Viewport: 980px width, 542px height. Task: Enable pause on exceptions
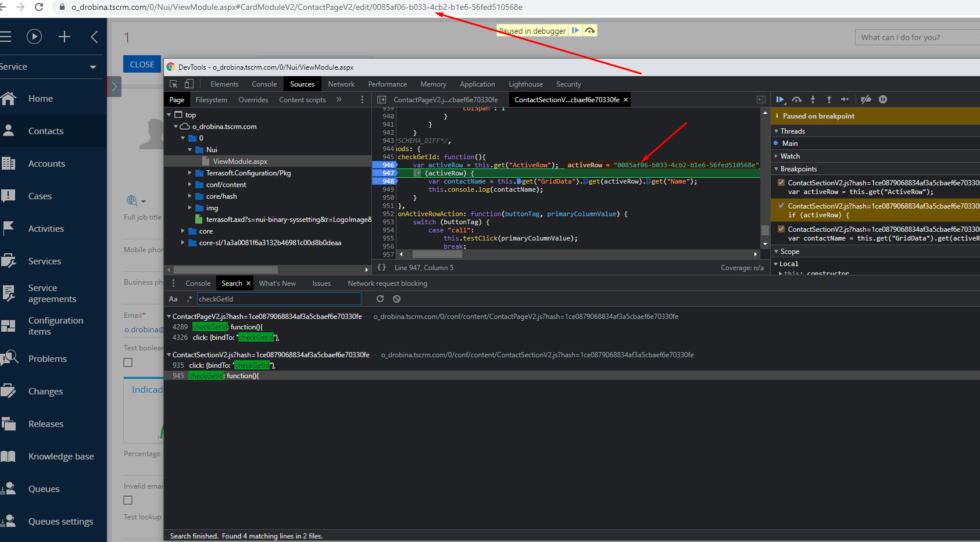coord(883,99)
